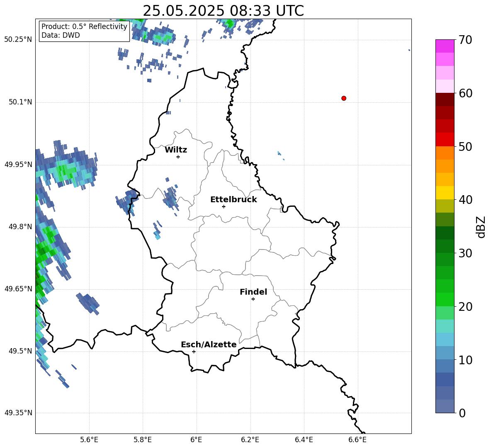Click the timestamp title 25.05.2025 08:33 UTC
Viewport: 491px width, 448px height.
click(x=223, y=11)
